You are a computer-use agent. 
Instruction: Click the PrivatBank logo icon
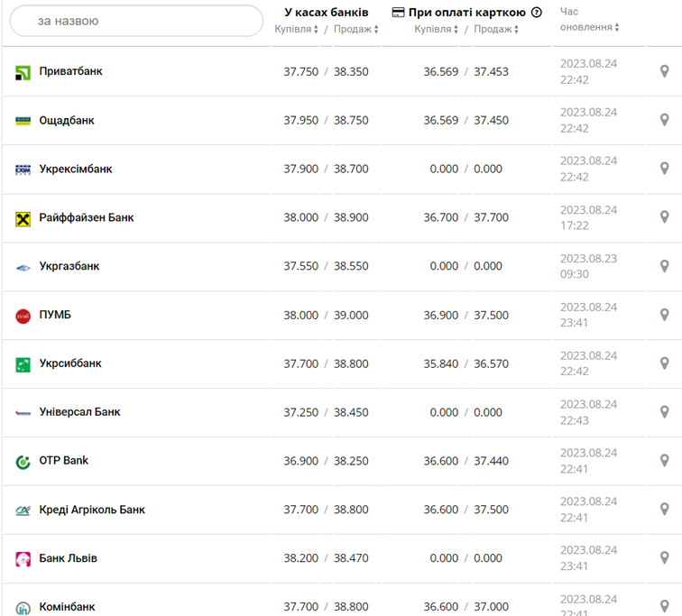(23, 72)
